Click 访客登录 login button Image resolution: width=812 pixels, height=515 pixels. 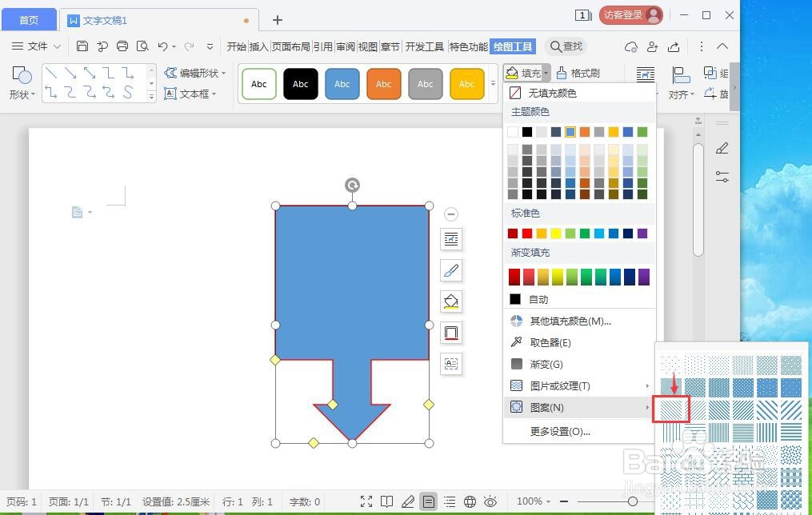pyautogui.click(x=630, y=15)
